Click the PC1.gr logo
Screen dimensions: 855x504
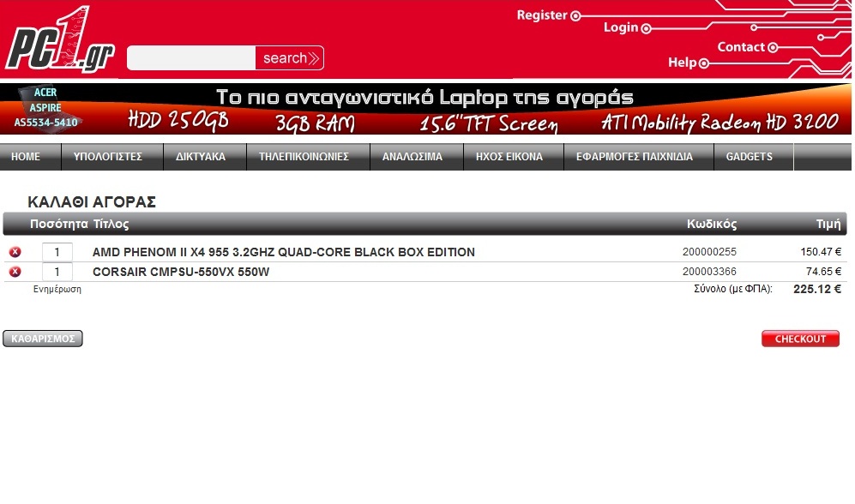(59, 39)
